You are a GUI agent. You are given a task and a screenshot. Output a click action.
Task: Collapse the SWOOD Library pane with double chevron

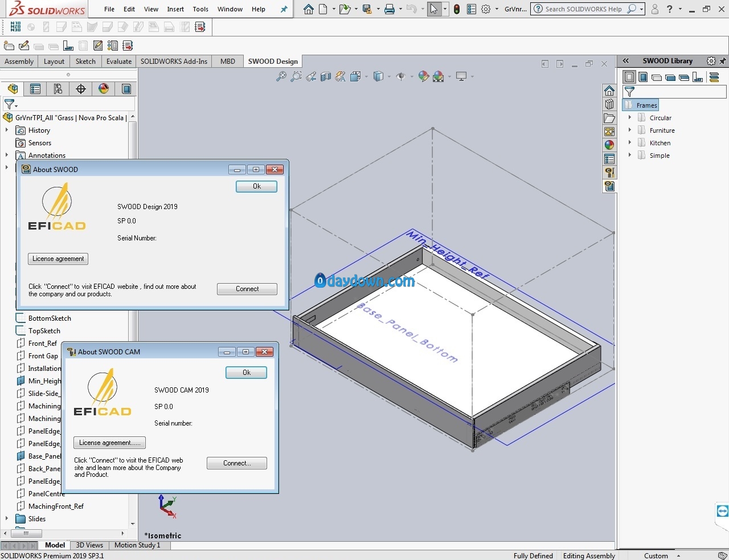click(625, 61)
